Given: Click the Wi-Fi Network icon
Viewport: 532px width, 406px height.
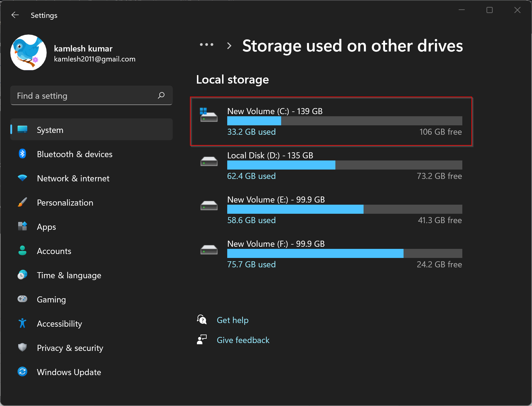Looking at the screenshot, I should (22, 178).
